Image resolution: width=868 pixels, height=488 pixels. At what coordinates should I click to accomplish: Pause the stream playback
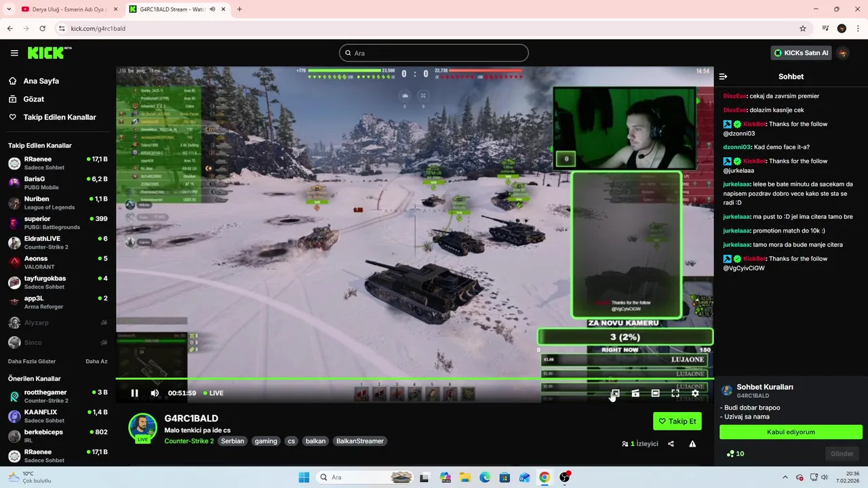point(134,393)
